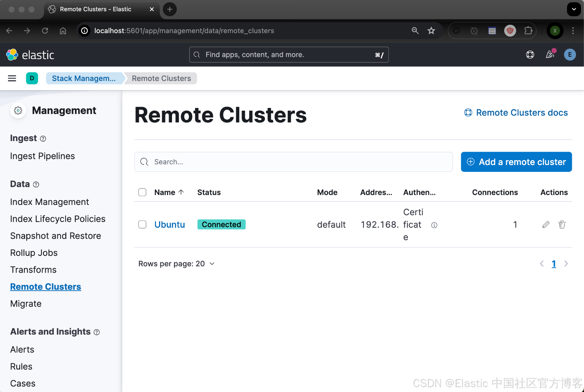The image size is (584, 392).
Task: Open the browser three-dot menu
Action: click(573, 31)
